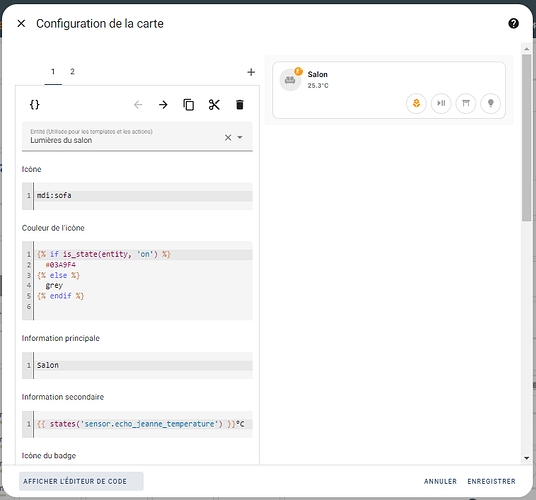Clear the Lumières du salon entity
Image resolution: width=536 pixels, height=500 pixels.
[228, 137]
